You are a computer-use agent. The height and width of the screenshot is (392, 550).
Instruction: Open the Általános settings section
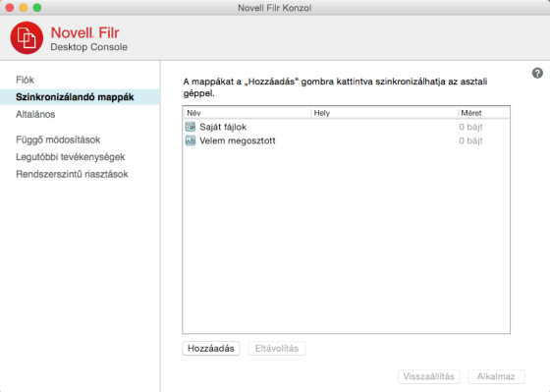click(x=35, y=114)
